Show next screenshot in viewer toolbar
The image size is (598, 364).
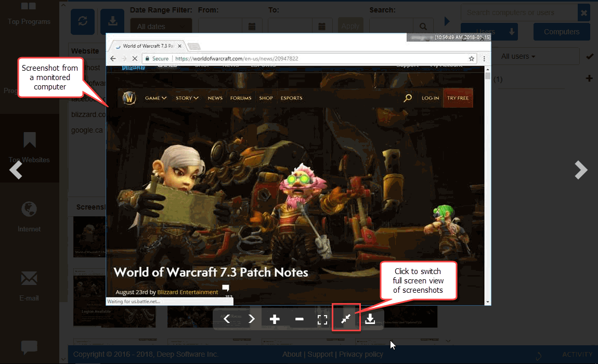tap(251, 319)
